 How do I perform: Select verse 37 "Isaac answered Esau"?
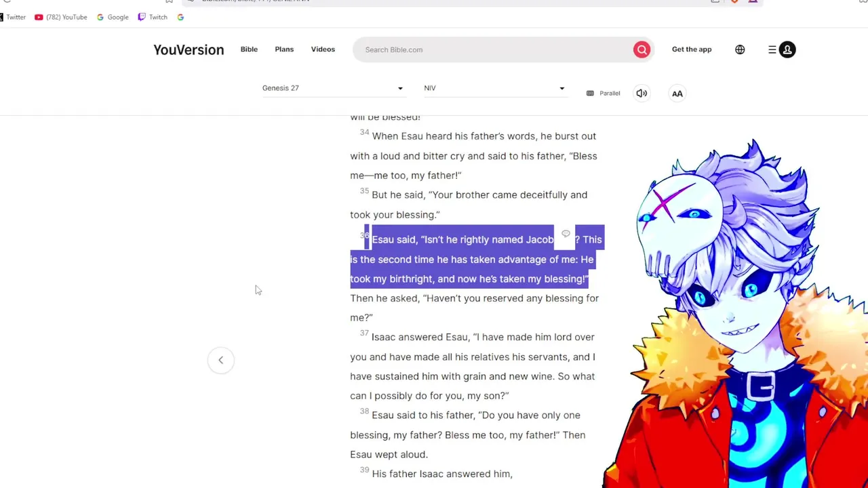(x=420, y=338)
